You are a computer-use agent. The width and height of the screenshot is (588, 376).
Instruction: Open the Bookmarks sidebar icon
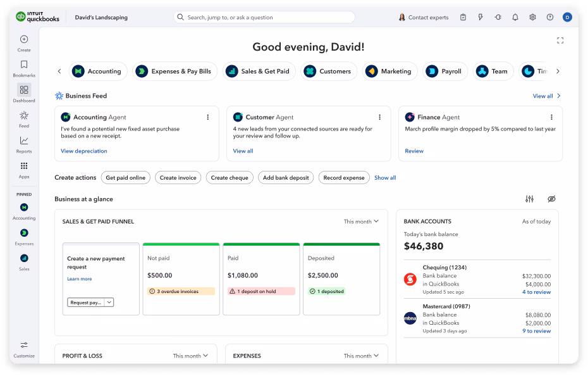[x=24, y=65]
